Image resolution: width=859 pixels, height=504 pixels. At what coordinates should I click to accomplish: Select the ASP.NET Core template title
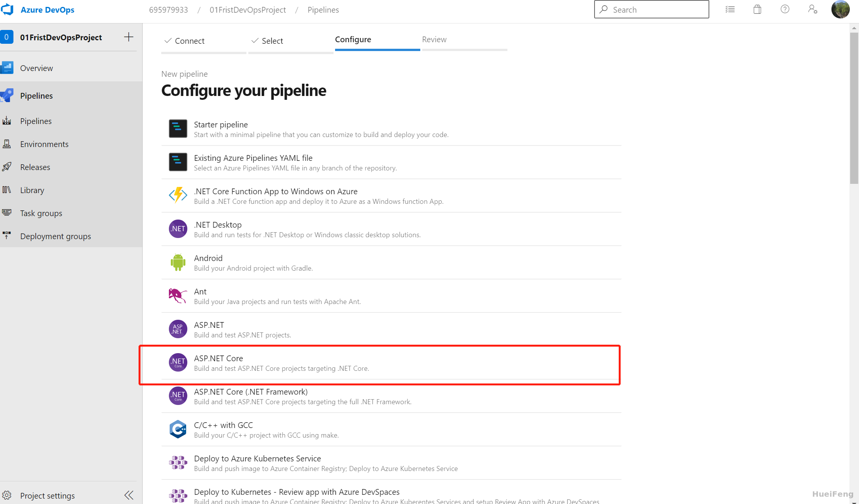(218, 358)
